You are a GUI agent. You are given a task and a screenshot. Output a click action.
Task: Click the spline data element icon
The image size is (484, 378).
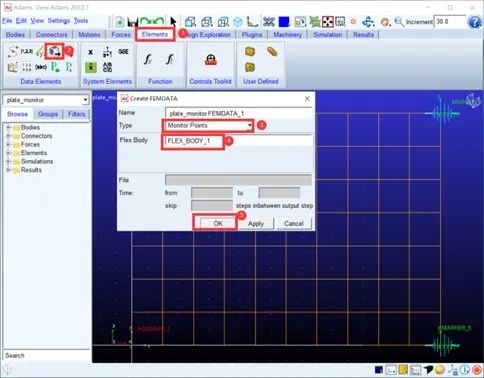pos(13,51)
